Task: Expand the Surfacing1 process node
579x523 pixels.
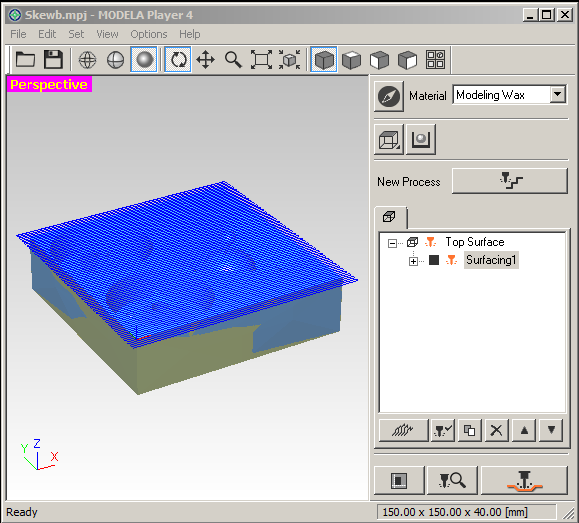Action: (x=413, y=262)
